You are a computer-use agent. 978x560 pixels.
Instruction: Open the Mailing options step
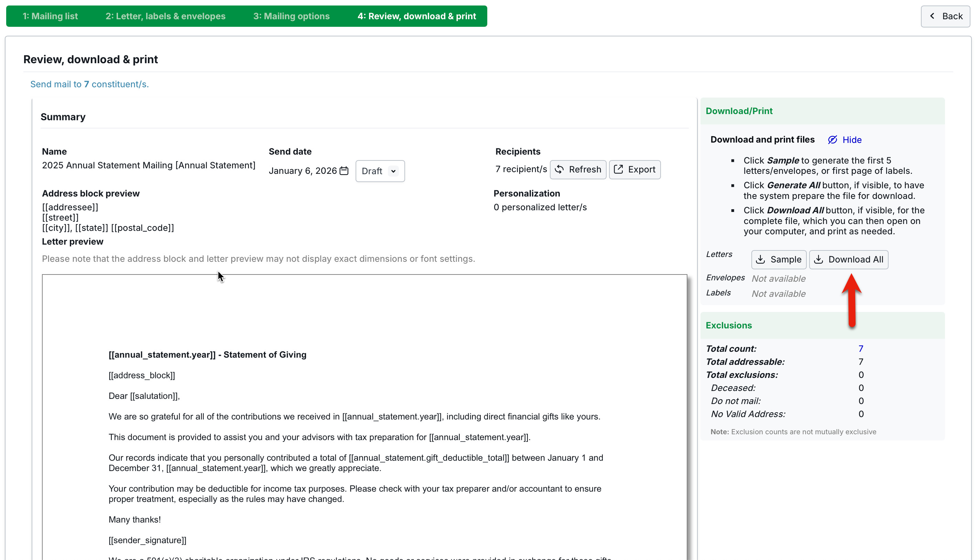tap(291, 16)
